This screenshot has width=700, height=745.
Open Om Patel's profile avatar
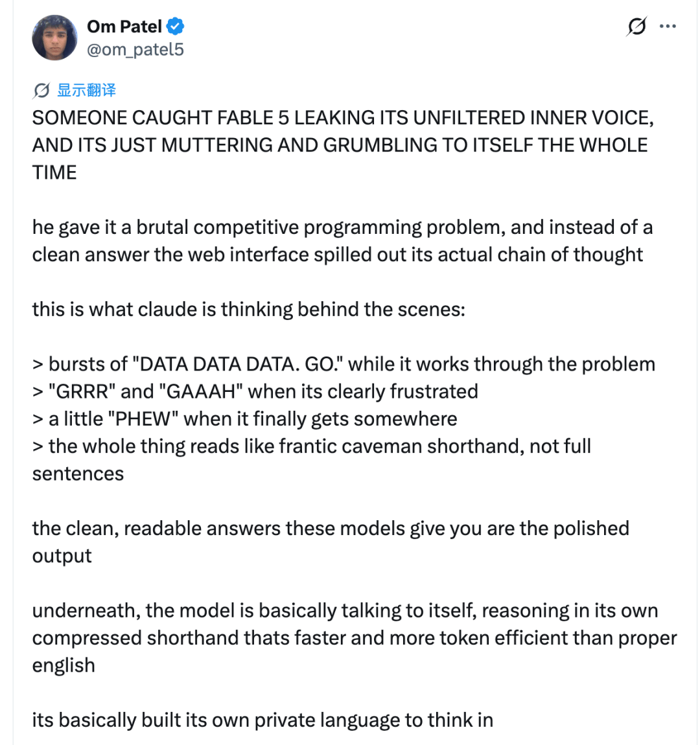coord(54,38)
